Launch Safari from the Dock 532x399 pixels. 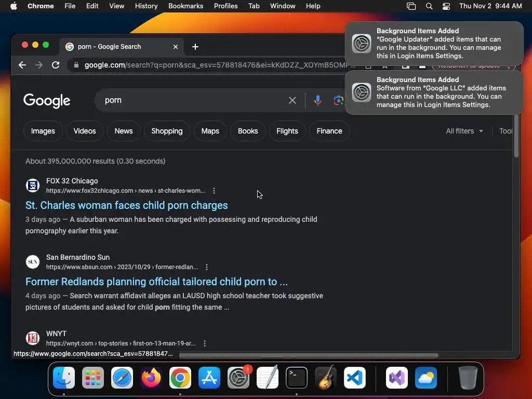coord(122,378)
